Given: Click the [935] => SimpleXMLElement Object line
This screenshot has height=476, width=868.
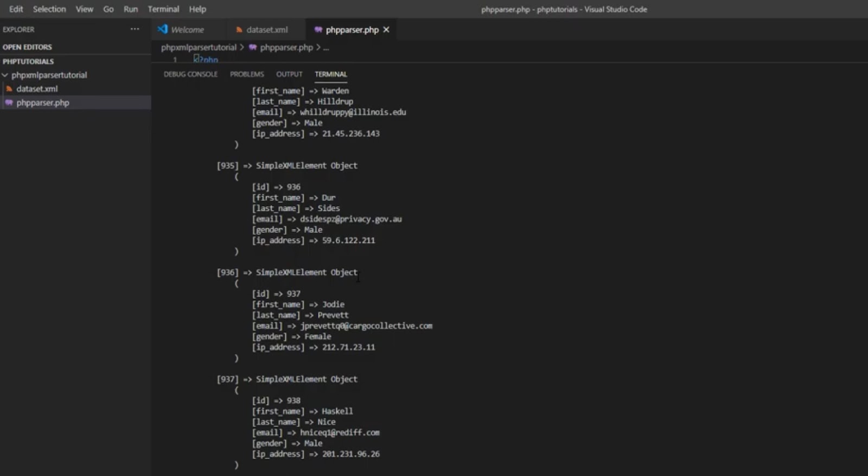Looking at the screenshot, I should point(287,166).
